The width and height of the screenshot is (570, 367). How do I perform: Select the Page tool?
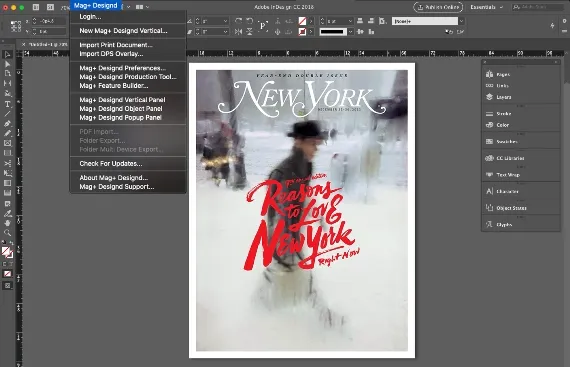7,74
